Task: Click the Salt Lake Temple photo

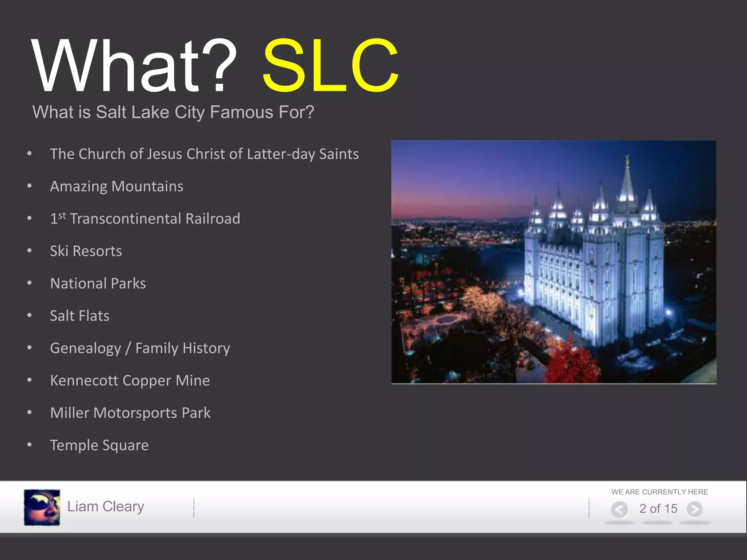Action: 554,262
